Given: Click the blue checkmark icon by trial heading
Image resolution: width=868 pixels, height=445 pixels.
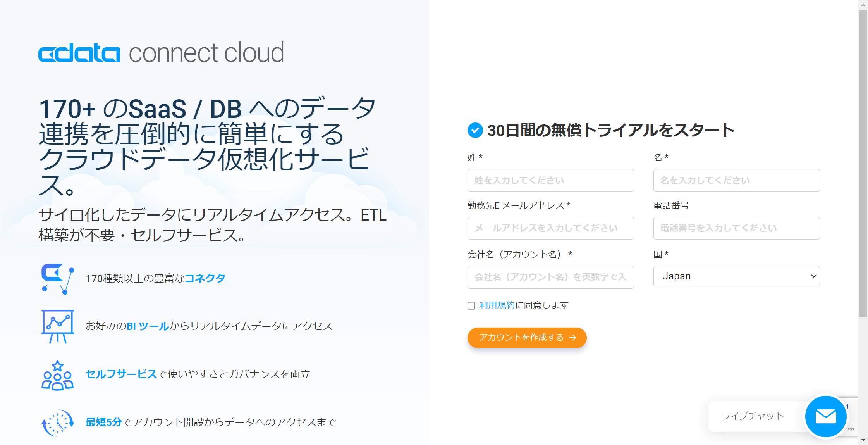Looking at the screenshot, I should coord(475,130).
